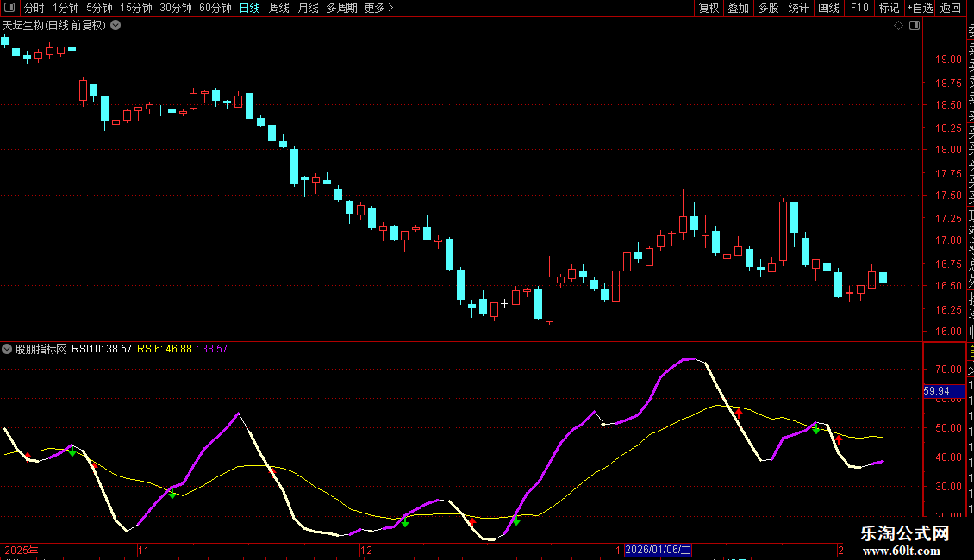Viewport: 974px width, 560px height.
Task: Click the 复权 button
Action: tap(709, 8)
